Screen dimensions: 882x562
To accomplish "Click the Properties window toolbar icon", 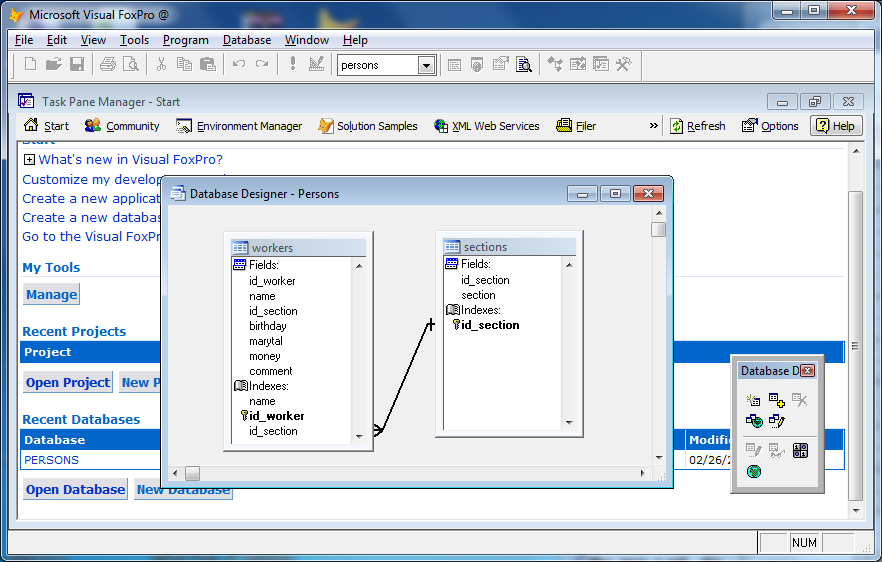I will 500,64.
